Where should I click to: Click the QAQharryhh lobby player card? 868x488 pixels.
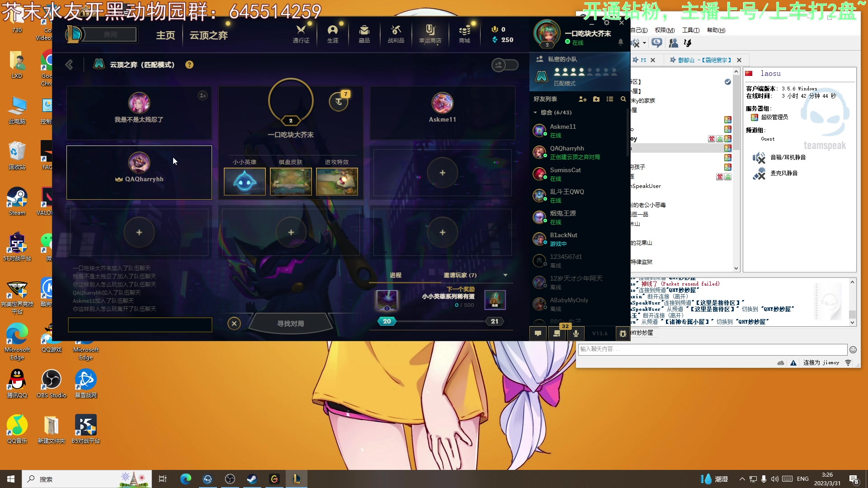pos(139,173)
